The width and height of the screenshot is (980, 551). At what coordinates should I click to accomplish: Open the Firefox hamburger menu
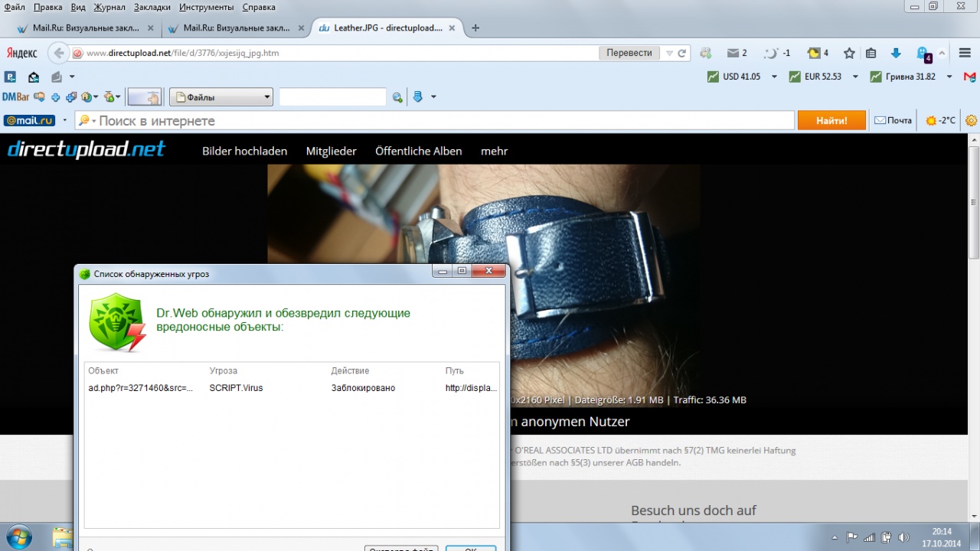(965, 54)
